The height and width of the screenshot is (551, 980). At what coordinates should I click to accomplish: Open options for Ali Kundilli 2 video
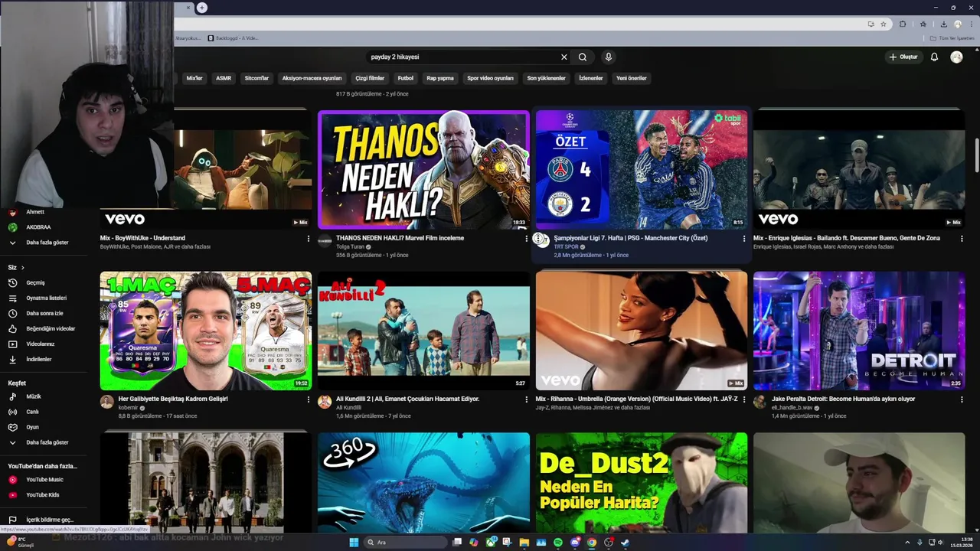[x=526, y=399]
